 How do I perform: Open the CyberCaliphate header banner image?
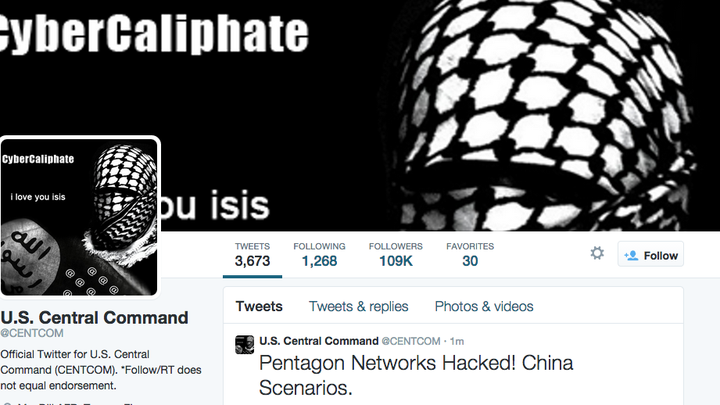360,115
